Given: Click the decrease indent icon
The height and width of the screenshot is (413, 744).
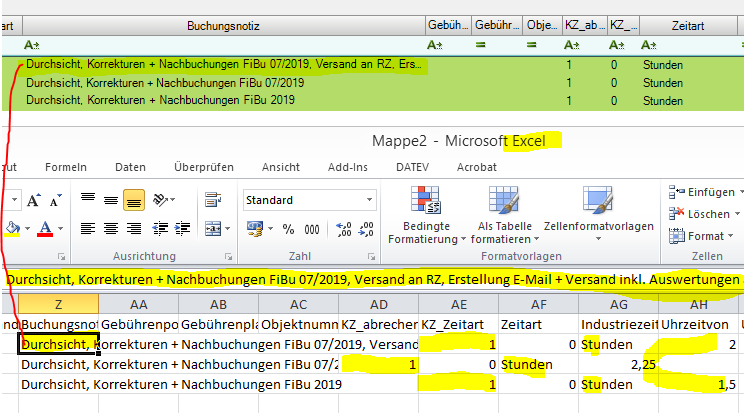Looking at the screenshot, I should coord(160,229).
